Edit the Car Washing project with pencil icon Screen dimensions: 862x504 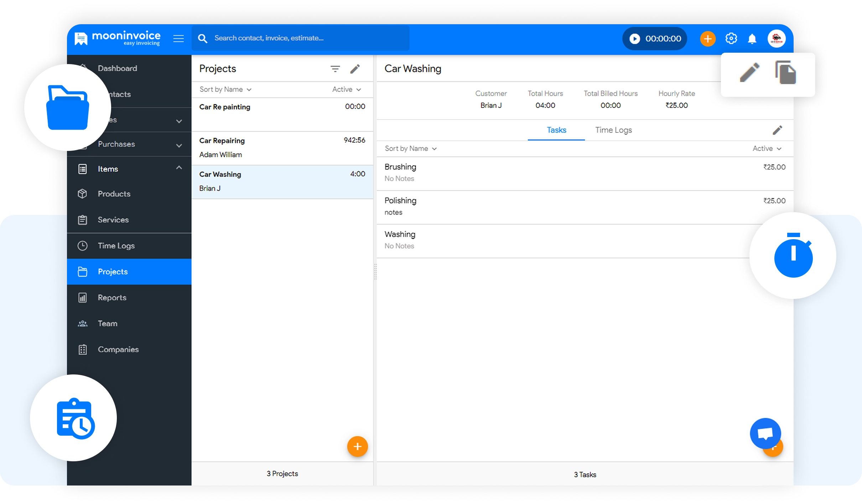(750, 73)
